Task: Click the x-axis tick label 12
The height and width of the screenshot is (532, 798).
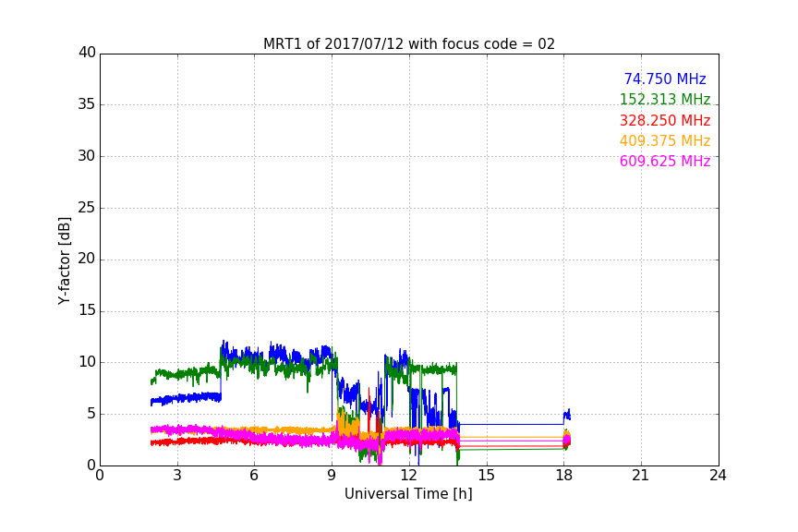Action: pos(408,476)
